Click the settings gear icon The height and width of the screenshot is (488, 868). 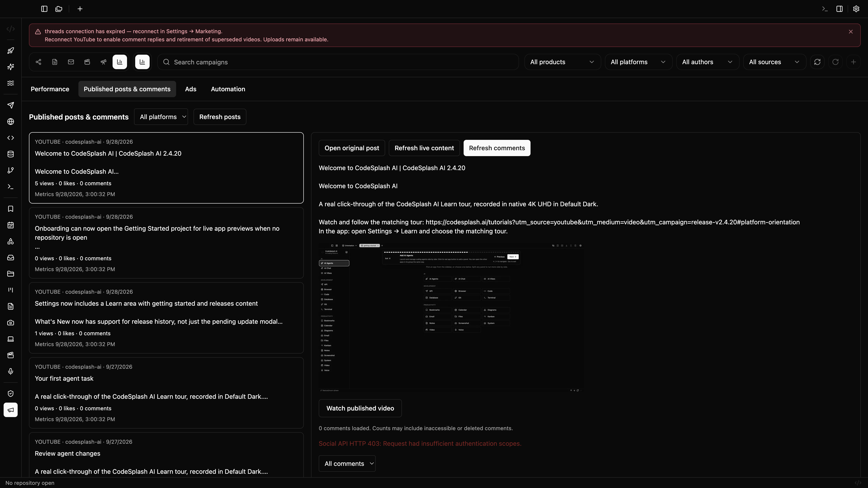(856, 9)
